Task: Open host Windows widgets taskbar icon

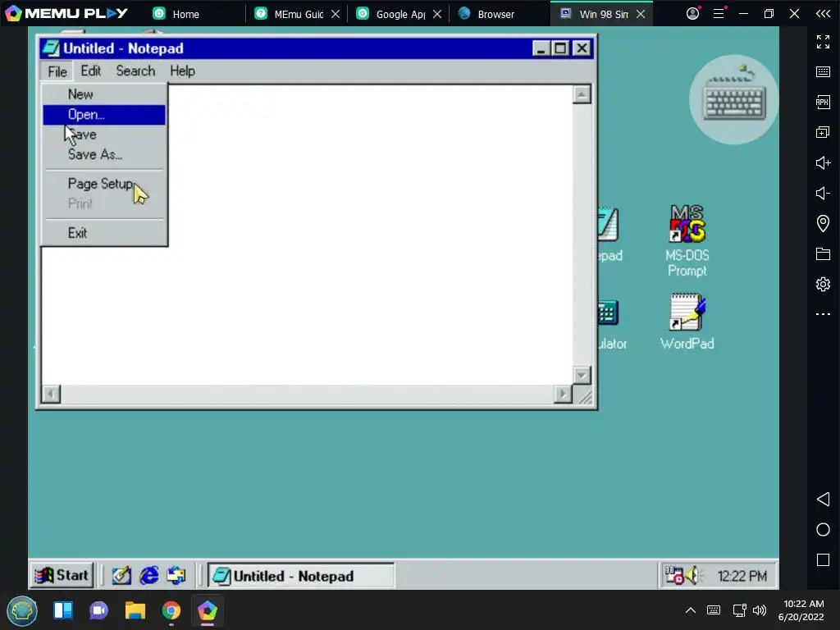Action: click(63, 610)
